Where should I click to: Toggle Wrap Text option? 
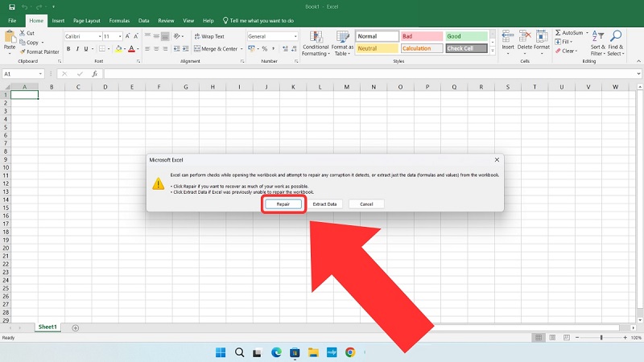208,36
